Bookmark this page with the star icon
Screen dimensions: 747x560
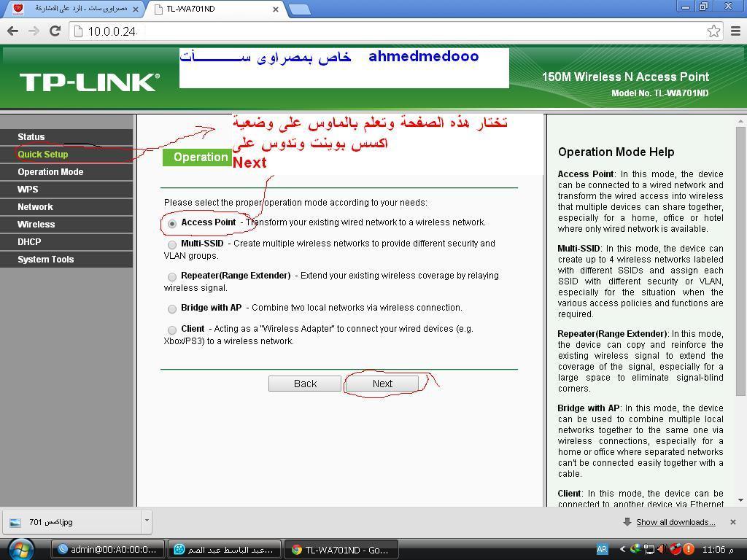pyautogui.click(x=713, y=31)
